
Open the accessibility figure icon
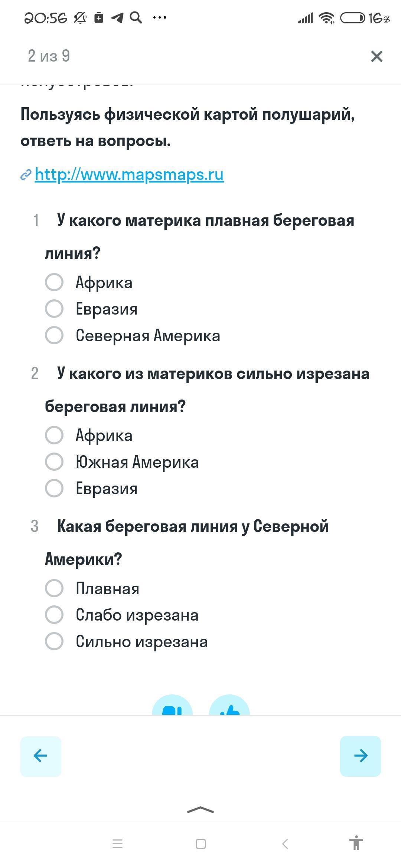356,844
